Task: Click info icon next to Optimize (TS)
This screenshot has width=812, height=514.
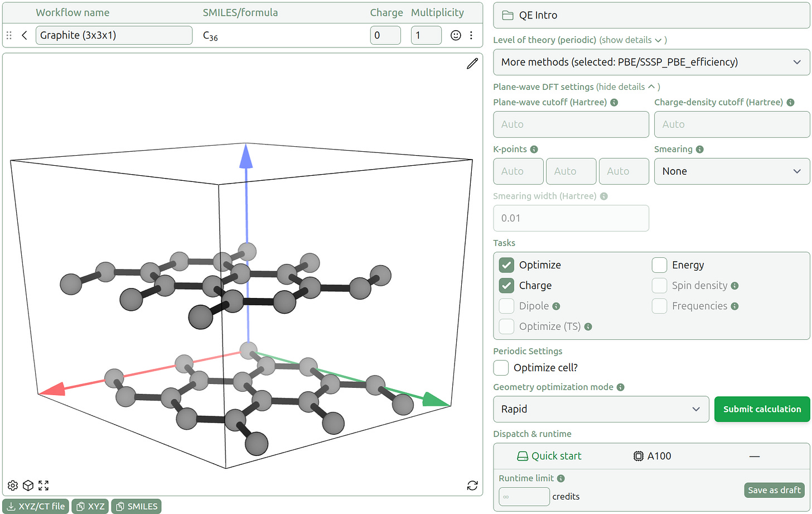Action: coord(588,327)
